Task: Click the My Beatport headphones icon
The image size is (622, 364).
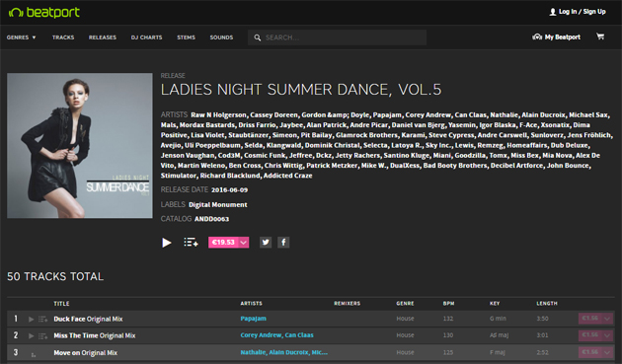Action: [x=537, y=36]
